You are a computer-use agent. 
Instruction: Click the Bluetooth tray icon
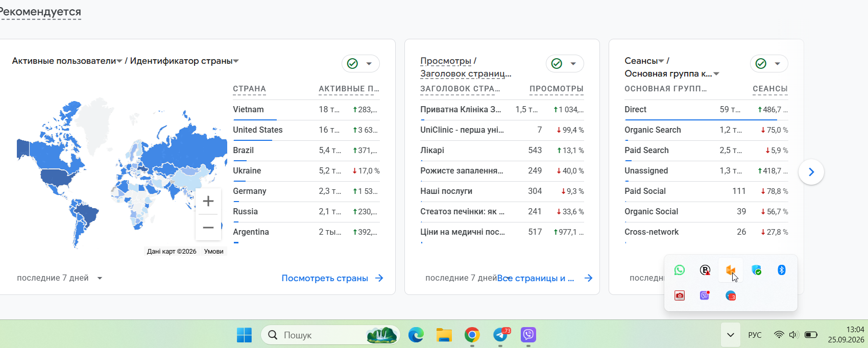click(x=781, y=270)
